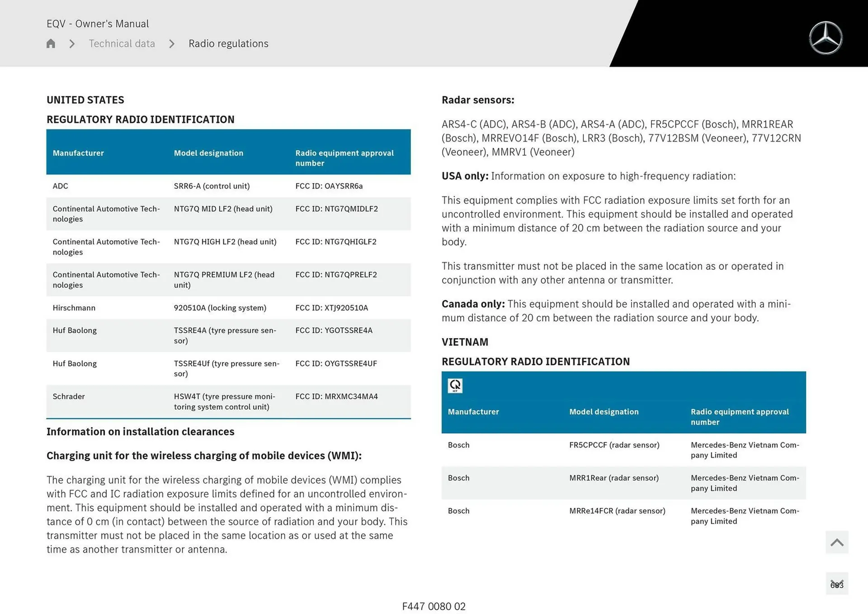Click the F447 0080 02 footer code
868x614 pixels.
(434, 606)
